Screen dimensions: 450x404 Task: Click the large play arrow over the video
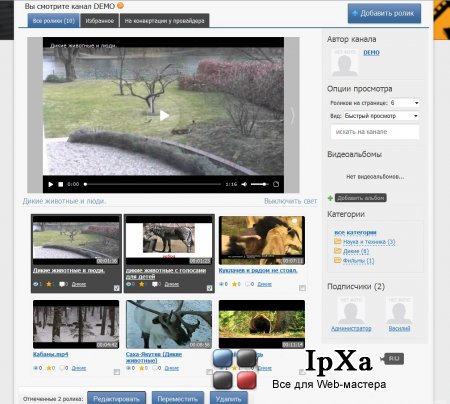click(164, 116)
